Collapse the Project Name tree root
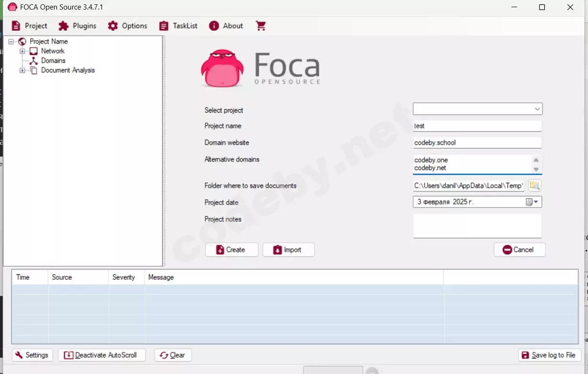 click(11, 42)
